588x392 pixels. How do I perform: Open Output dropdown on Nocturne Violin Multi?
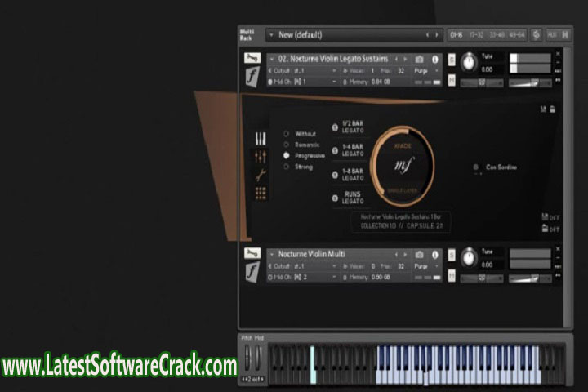pyautogui.click(x=334, y=266)
